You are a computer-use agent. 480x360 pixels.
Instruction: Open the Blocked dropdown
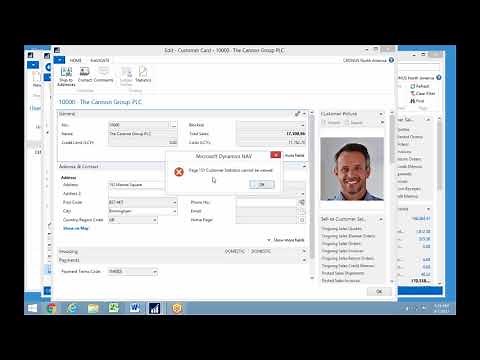coord(302,125)
